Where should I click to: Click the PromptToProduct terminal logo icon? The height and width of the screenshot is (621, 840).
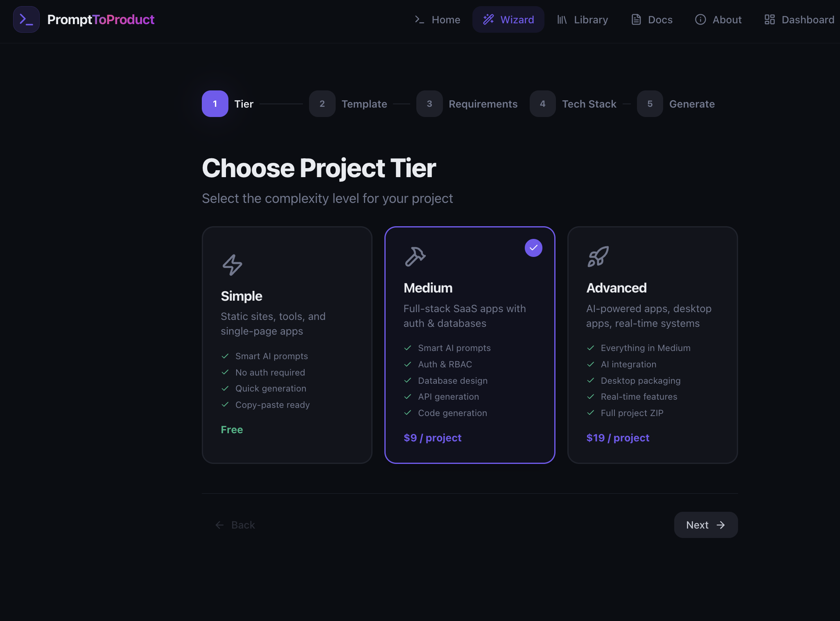click(x=26, y=19)
